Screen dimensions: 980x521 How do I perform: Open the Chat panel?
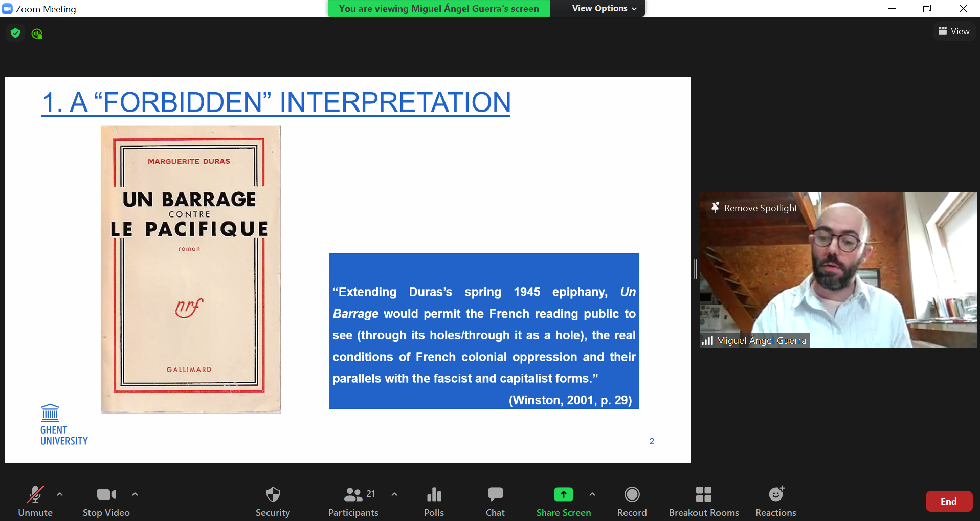click(x=495, y=502)
